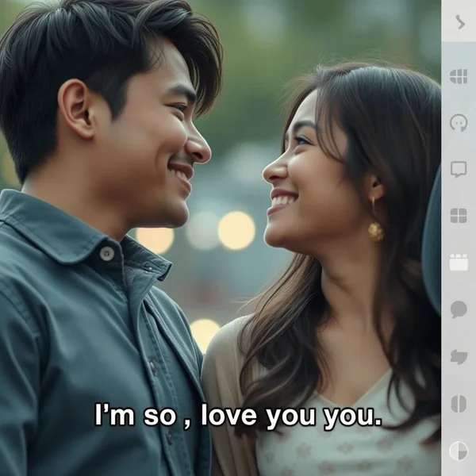Click the circular refresh arrow icon
476x476 pixels.
coord(459,122)
